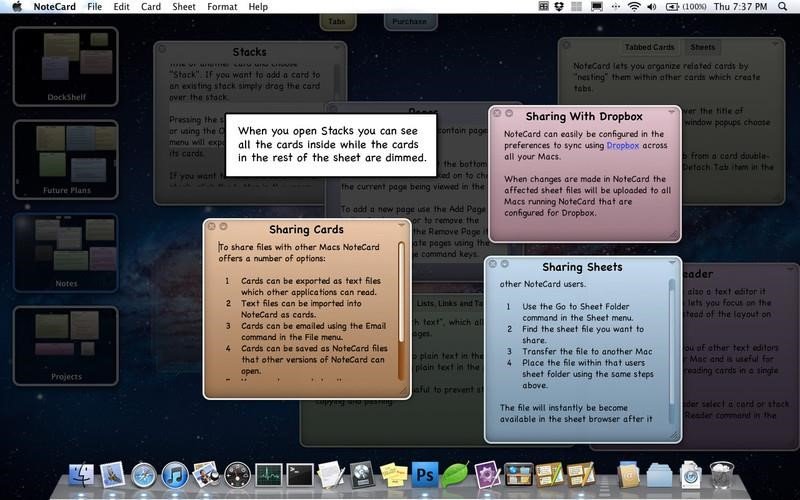Click the volume speaker icon
The height and width of the screenshot is (500, 800).
(x=652, y=7)
